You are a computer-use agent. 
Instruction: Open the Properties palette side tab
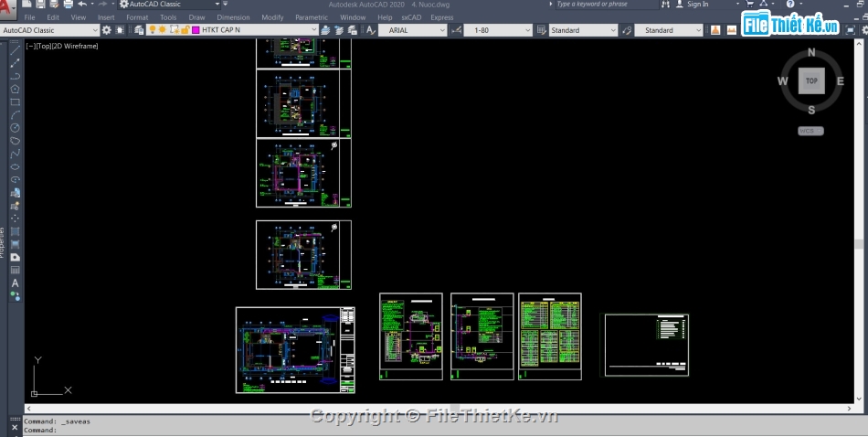[x=2, y=242]
